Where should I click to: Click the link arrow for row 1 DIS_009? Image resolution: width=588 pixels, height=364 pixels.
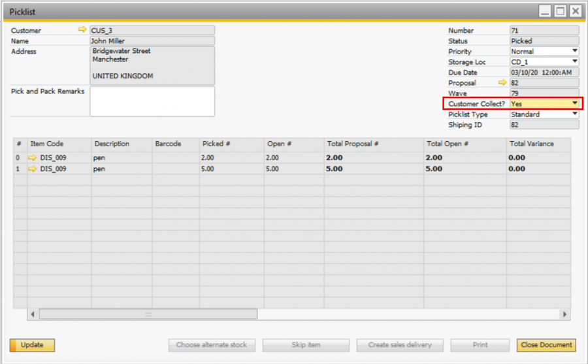point(33,169)
